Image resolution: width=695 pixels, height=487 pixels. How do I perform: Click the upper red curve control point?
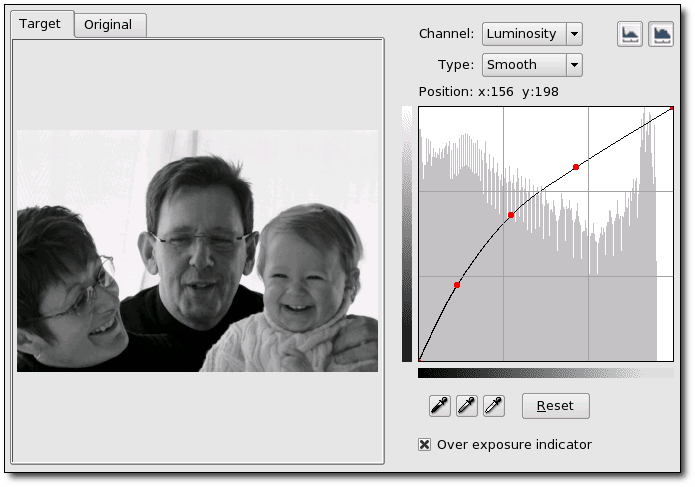tap(576, 167)
